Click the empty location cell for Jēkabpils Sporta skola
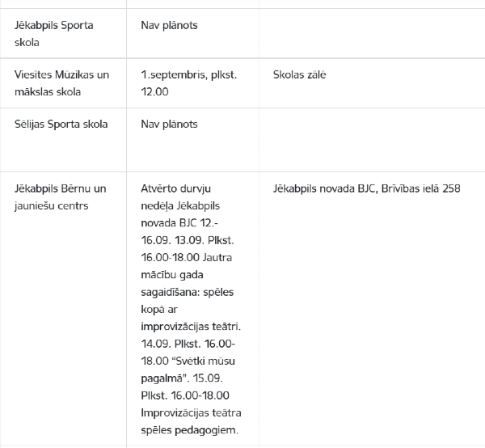485x448 pixels. tap(372, 33)
